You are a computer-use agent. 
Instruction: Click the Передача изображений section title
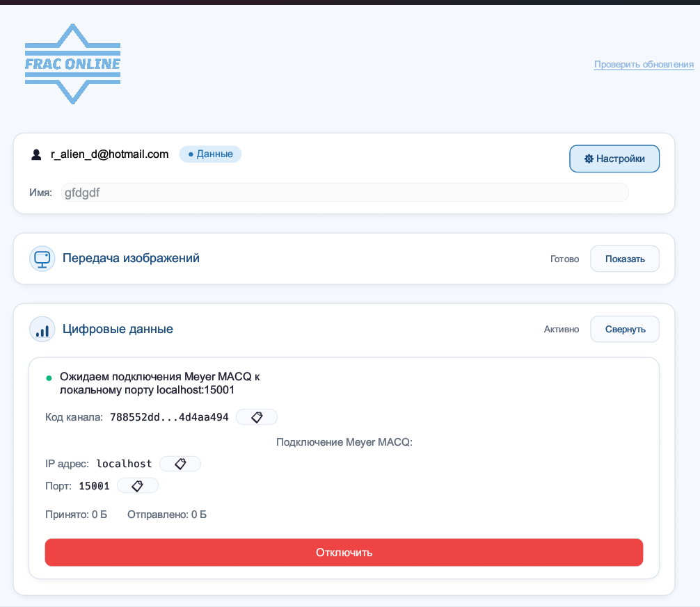tap(131, 259)
